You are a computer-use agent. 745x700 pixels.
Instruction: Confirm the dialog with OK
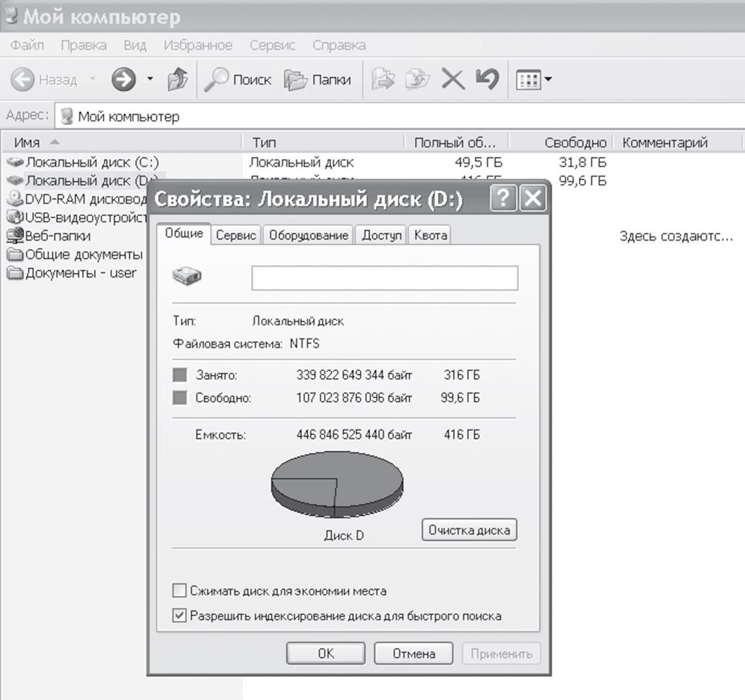coord(325,653)
